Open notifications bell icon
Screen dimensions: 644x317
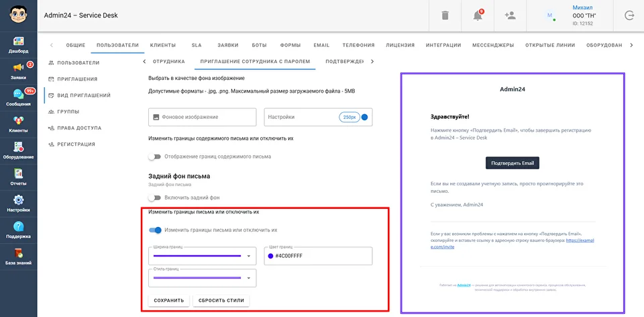pyautogui.click(x=477, y=15)
